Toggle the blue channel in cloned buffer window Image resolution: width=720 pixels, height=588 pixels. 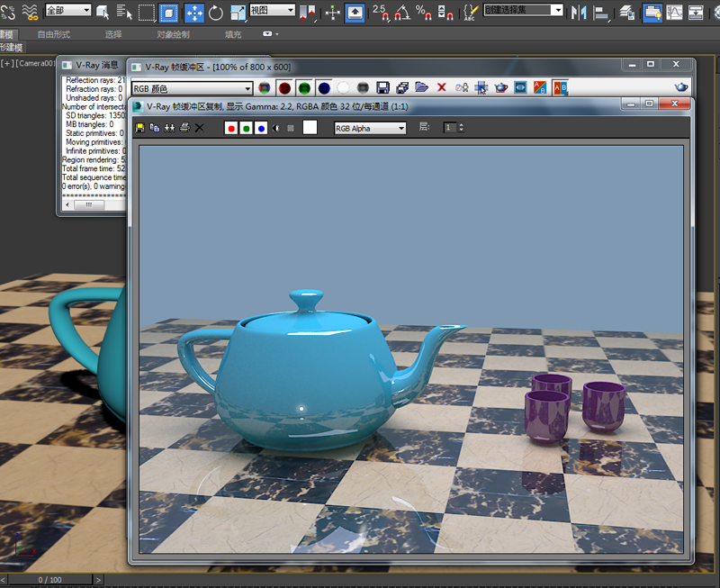coord(261,128)
